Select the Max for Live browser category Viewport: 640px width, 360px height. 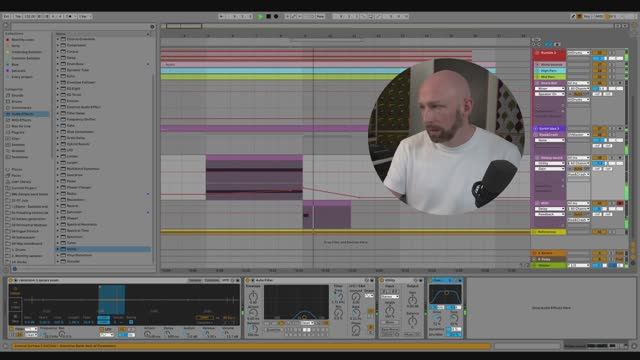[x=21, y=126]
